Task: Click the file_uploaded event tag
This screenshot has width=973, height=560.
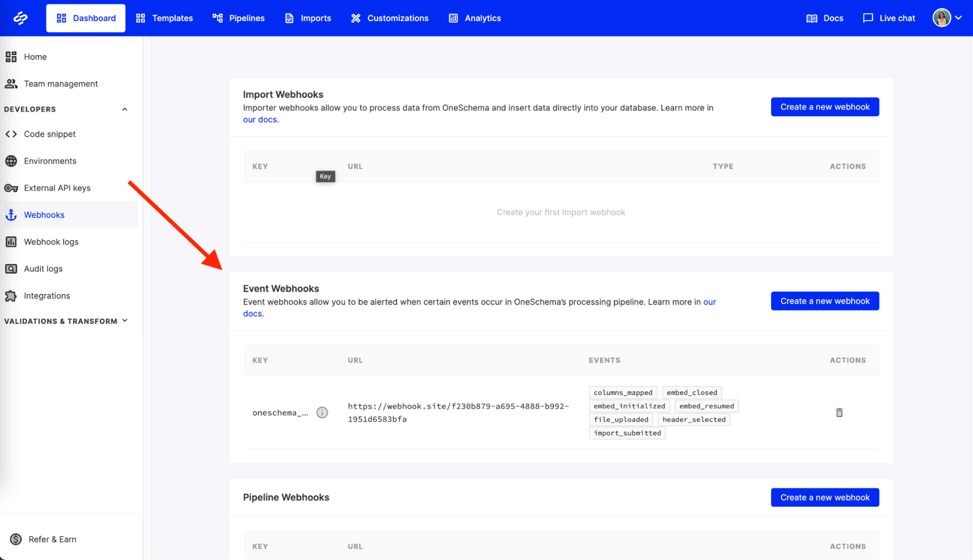Action: [621, 419]
